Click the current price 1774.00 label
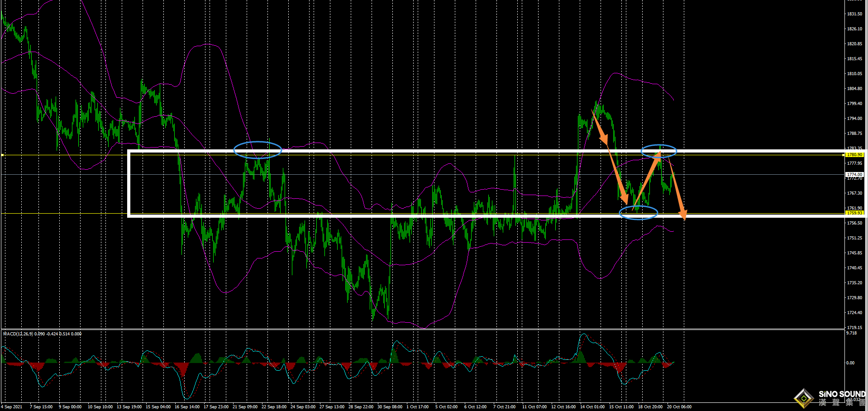The height and width of the screenshot is (411, 868). (854, 174)
